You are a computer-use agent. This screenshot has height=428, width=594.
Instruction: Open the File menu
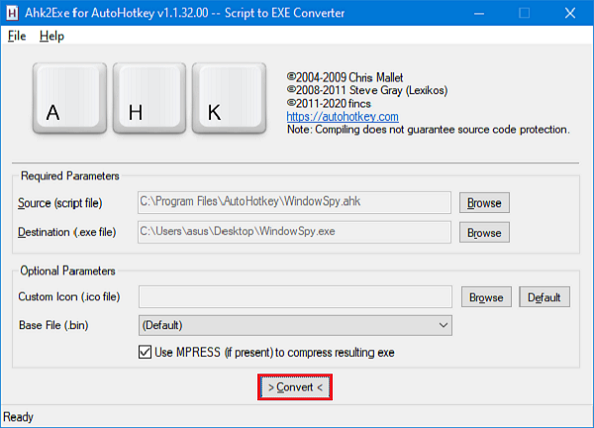(17, 36)
